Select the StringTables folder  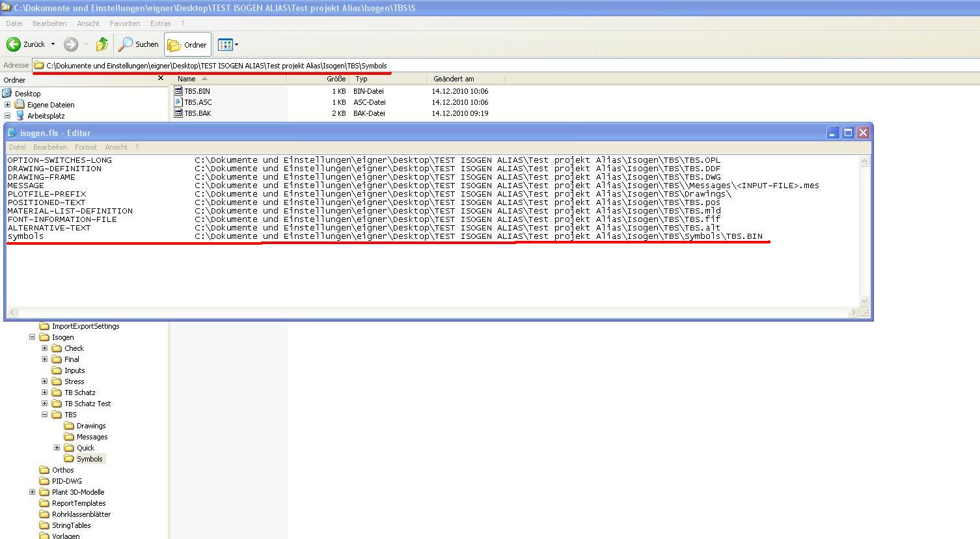click(x=71, y=525)
